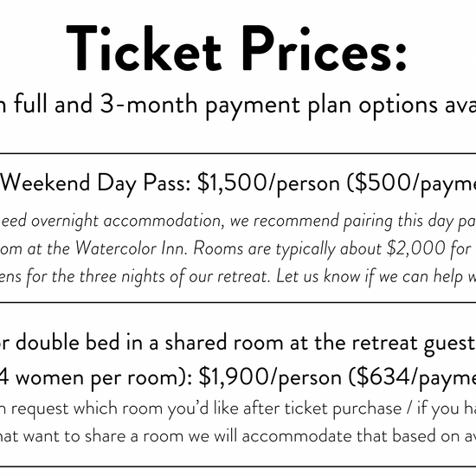The width and height of the screenshot is (476, 476).
Task: Click the 'Ticket Prices:' heading
Action: point(236,48)
